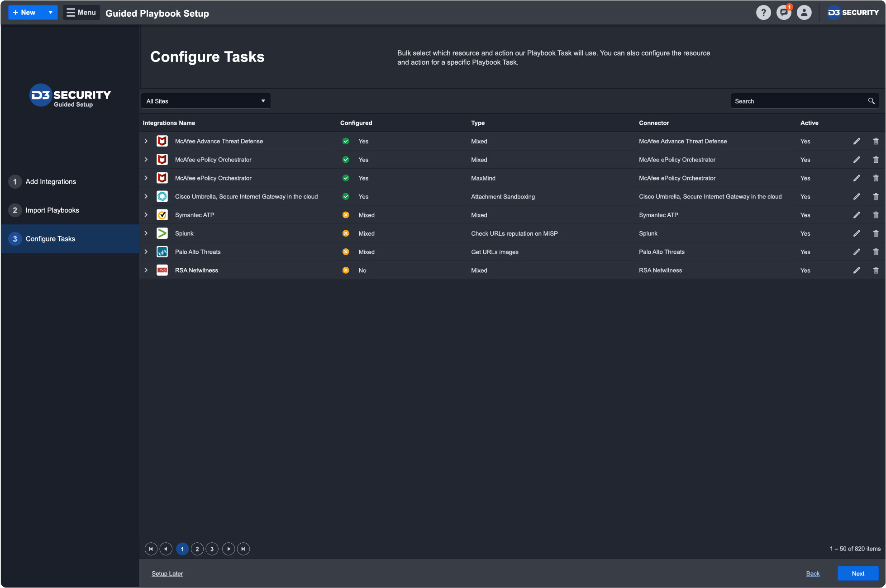Delete the Symantec ATP integration
The width and height of the screenshot is (886, 588).
[876, 215]
